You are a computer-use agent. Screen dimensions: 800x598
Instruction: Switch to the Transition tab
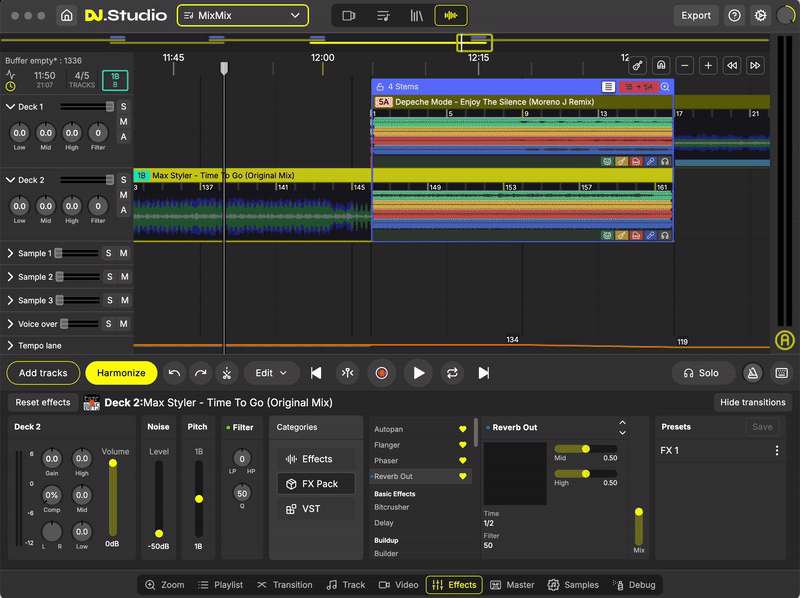285,585
